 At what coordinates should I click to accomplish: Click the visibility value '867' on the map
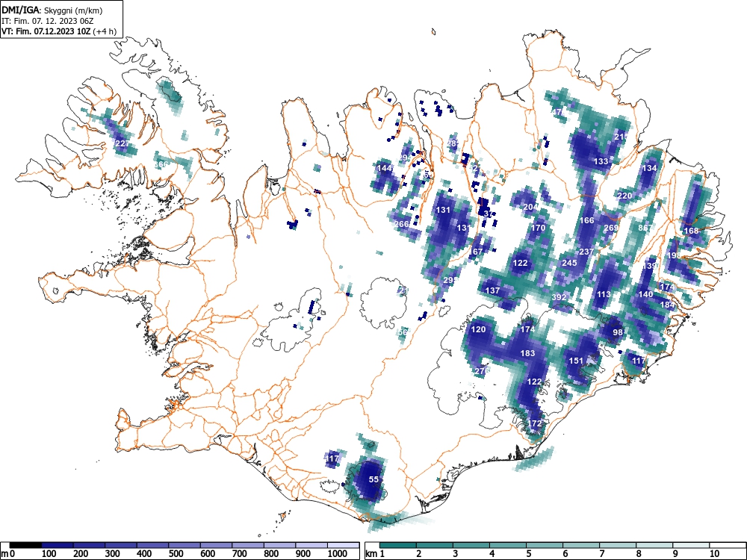coord(645,228)
